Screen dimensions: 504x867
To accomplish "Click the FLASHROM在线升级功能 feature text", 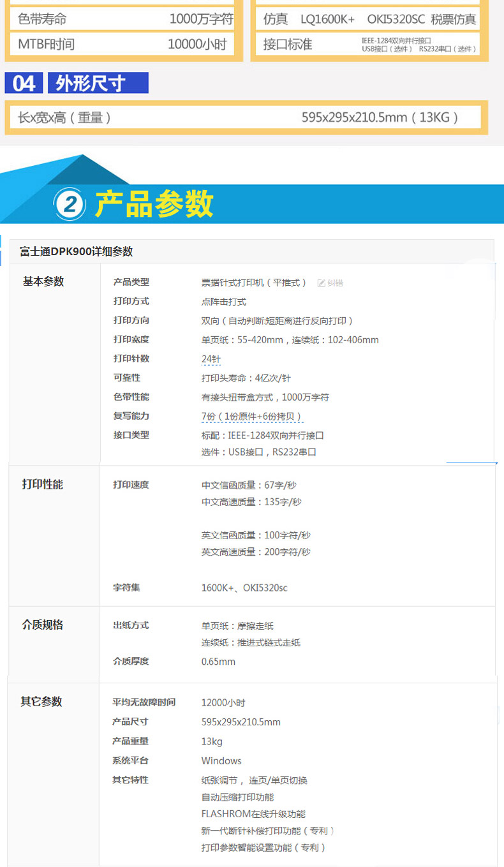I will click(x=253, y=813).
